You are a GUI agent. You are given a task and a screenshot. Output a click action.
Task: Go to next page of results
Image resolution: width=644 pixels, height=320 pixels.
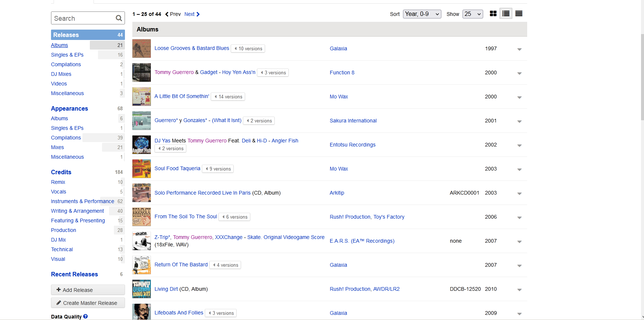point(192,14)
